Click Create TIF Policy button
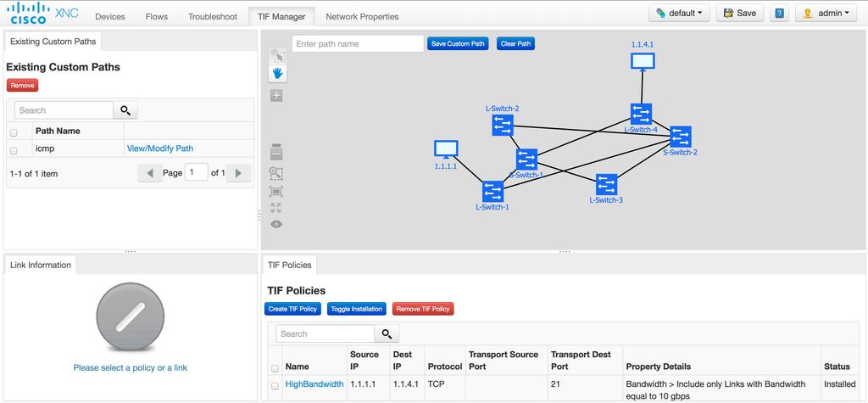The height and width of the screenshot is (403, 868). (292, 309)
